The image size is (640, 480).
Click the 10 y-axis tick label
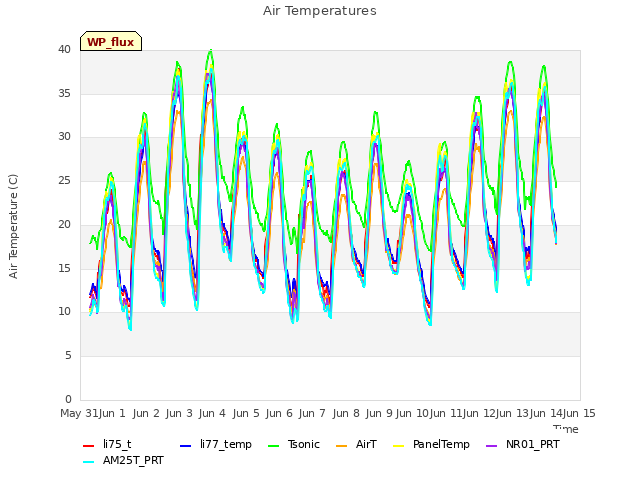point(64,312)
